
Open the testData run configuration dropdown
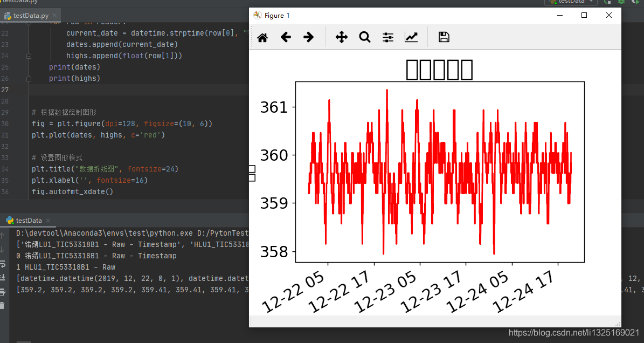[x=571, y=2]
